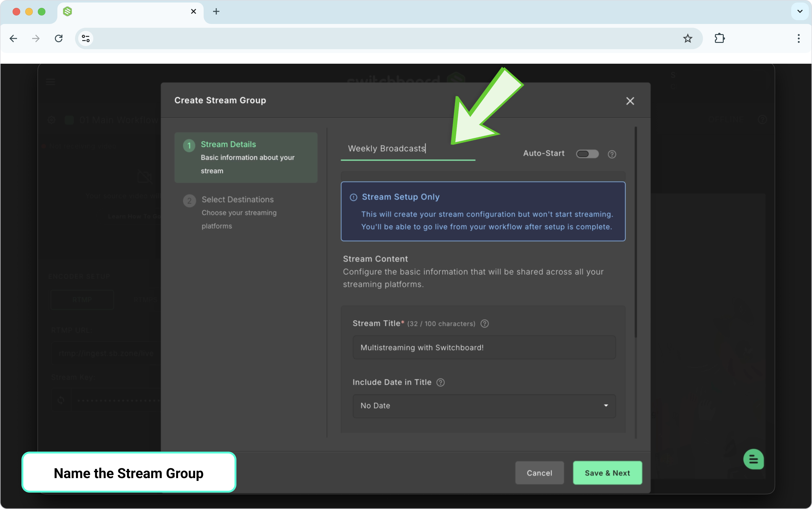Click the "Create Stream Group" dialog title
The image size is (812, 509).
[x=220, y=100]
